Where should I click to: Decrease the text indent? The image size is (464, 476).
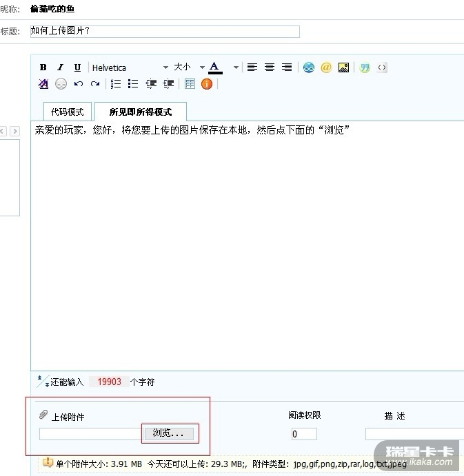click(151, 84)
